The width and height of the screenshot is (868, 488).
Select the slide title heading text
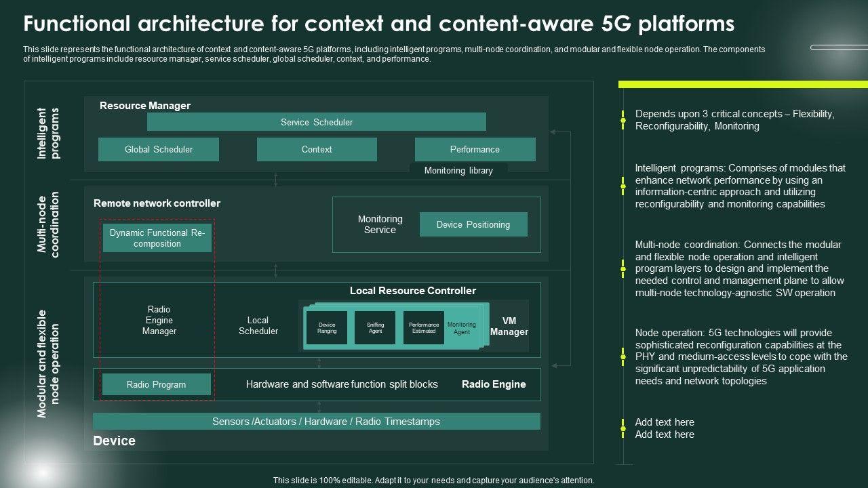click(379, 24)
